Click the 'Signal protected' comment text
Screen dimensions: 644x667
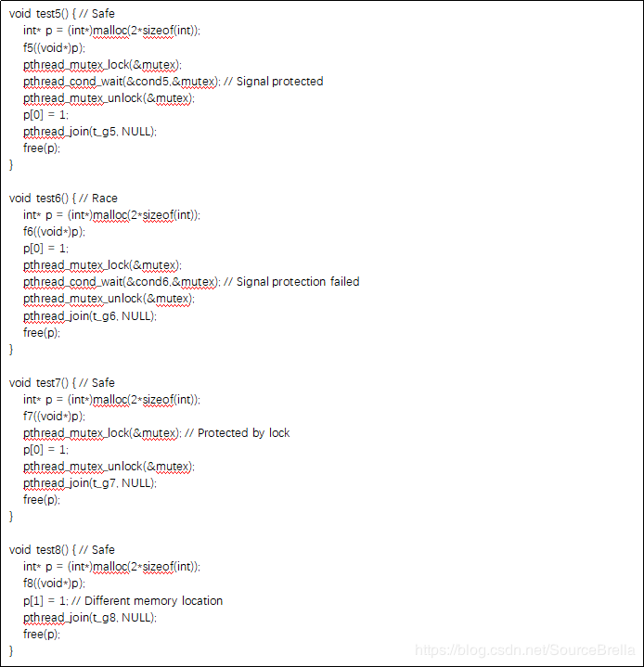click(x=279, y=82)
